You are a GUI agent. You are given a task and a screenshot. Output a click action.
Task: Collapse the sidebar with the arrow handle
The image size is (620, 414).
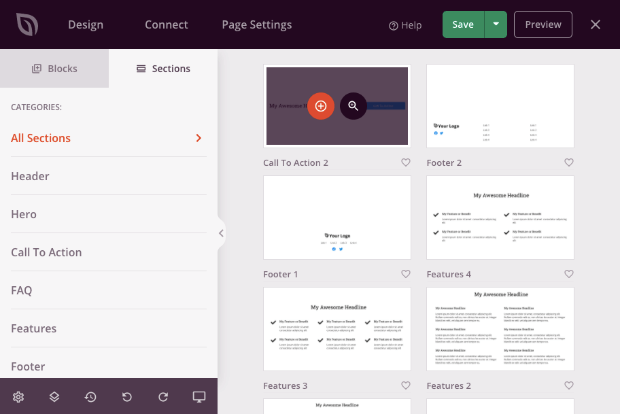tap(221, 233)
